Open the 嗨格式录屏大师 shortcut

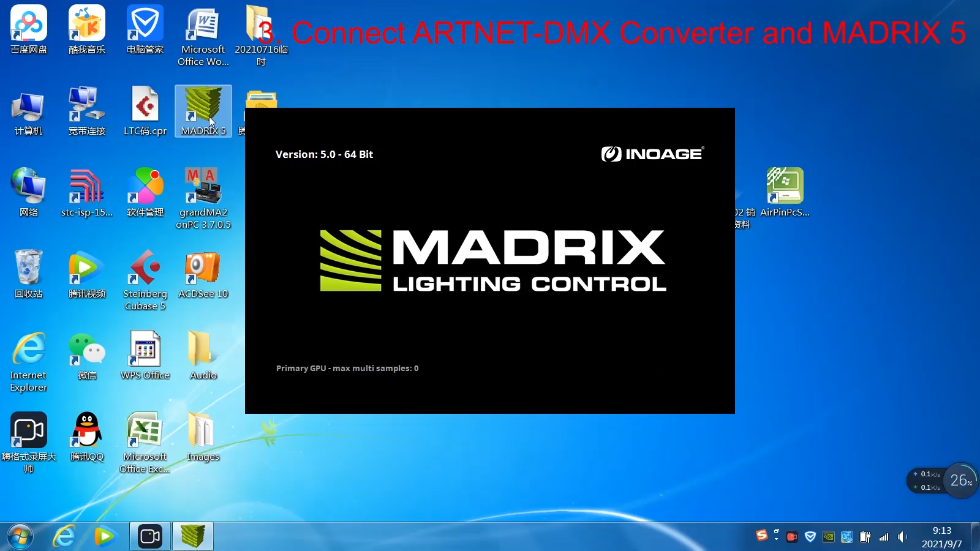coord(29,443)
